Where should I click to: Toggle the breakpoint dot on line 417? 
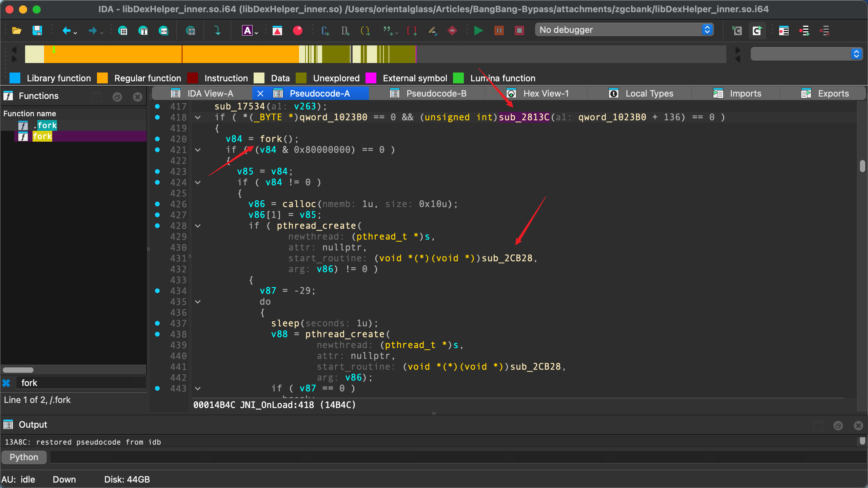[157, 106]
